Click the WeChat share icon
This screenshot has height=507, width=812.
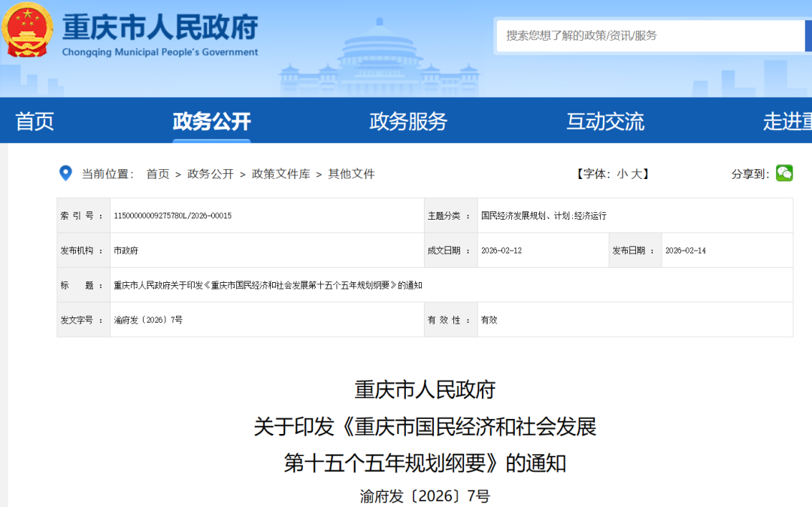(x=785, y=173)
